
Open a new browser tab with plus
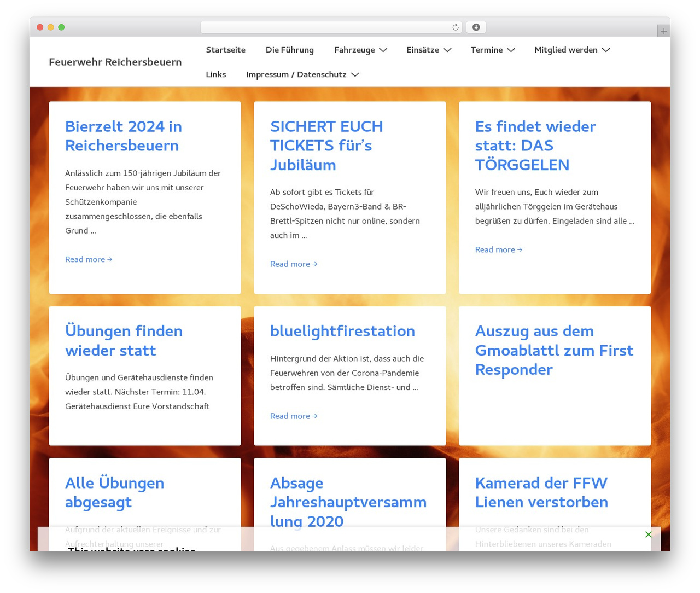663,31
